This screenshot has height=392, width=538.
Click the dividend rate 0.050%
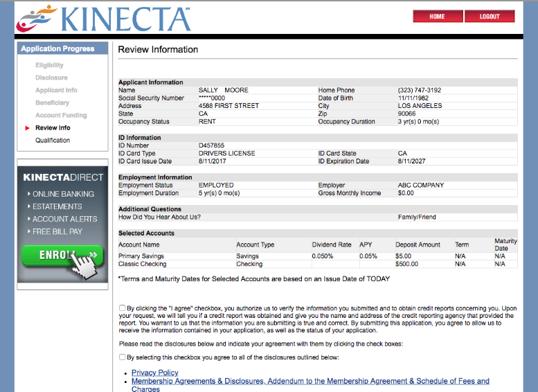coord(323,256)
